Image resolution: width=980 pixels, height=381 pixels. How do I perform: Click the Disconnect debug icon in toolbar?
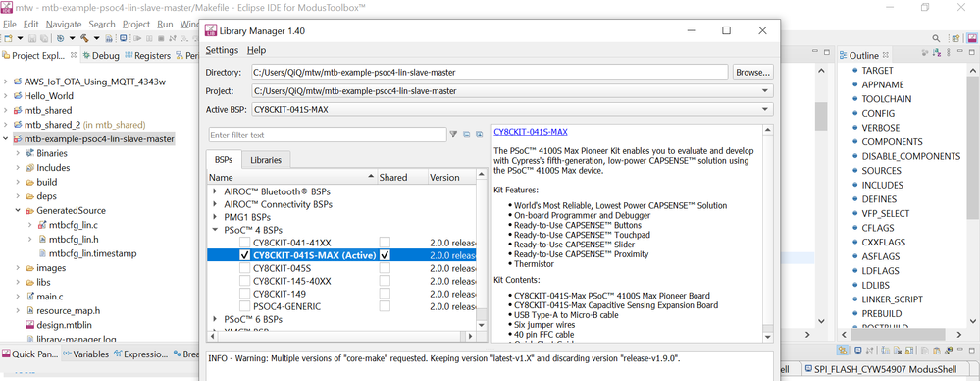[173, 38]
